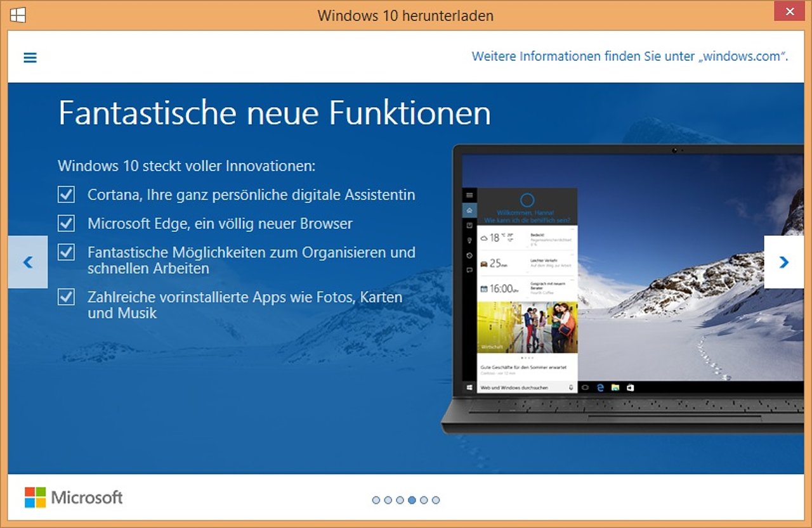
Task: Click the Windows icon in the title bar
Action: (x=18, y=15)
